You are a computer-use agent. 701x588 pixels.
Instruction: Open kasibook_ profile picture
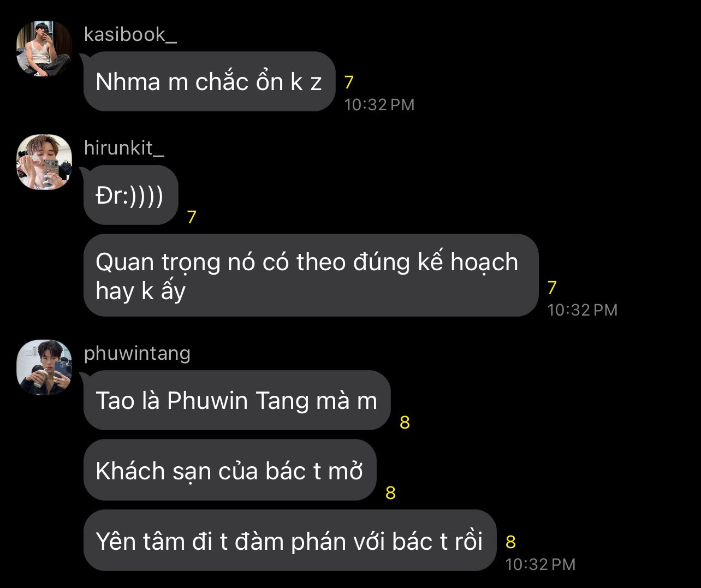[44, 49]
